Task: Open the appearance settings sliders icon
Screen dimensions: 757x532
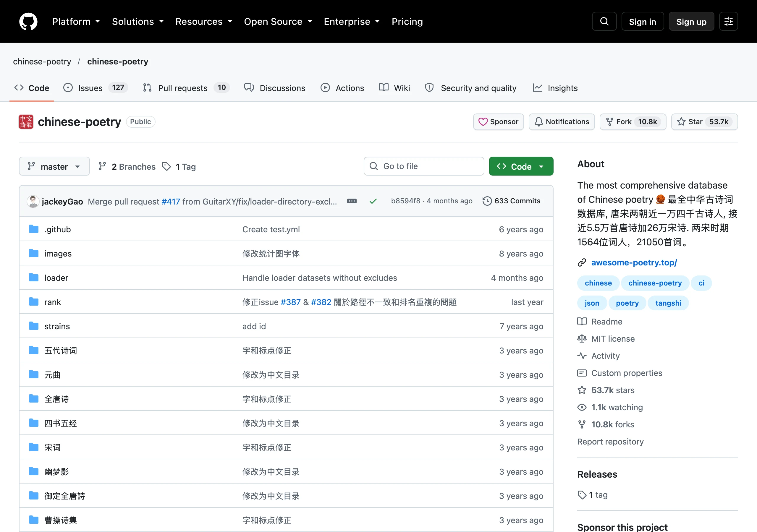Action: [x=728, y=21]
